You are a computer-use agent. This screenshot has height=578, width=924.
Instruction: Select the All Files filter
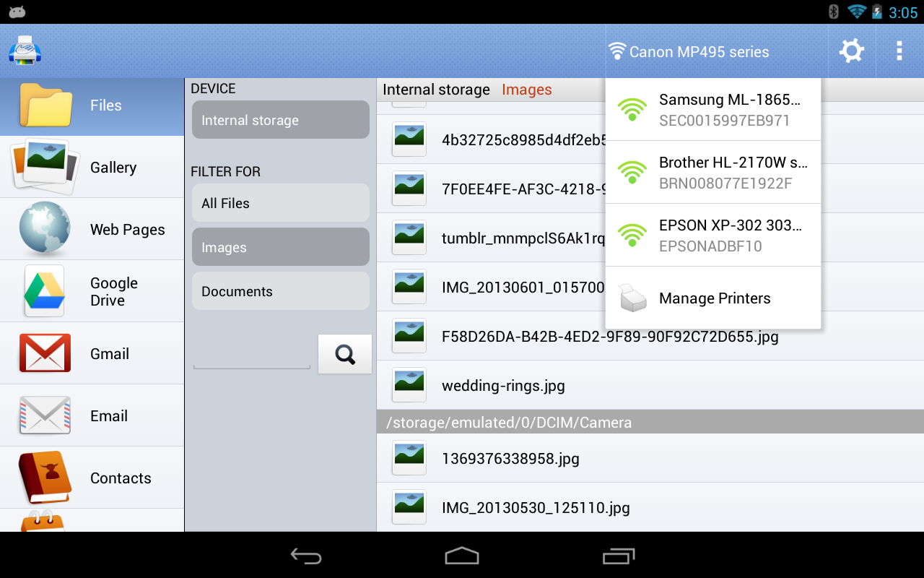pyautogui.click(x=280, y=203)
